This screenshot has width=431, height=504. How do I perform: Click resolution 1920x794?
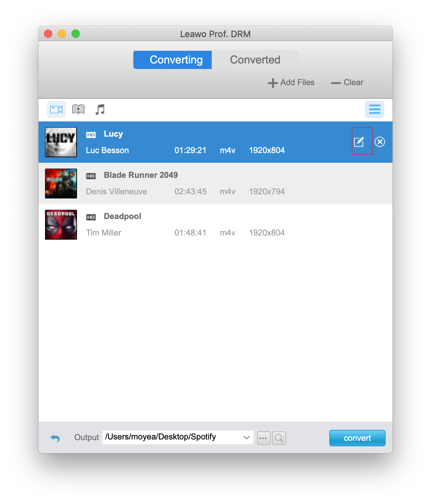coord(267,192)
